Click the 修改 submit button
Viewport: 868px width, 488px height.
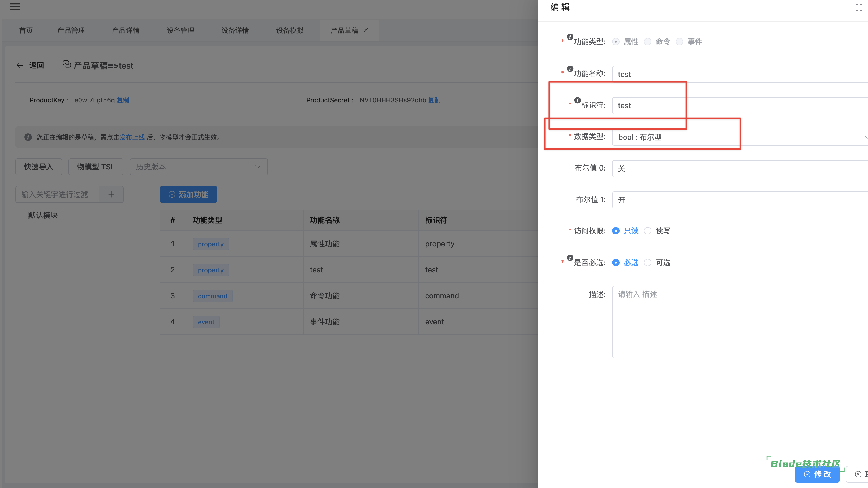pyautogui.click(x=817, y=474)
